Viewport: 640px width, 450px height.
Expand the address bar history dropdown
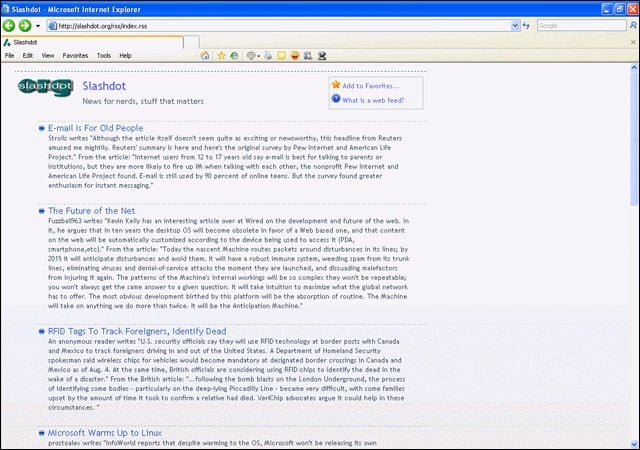click(x=515, y=26)
